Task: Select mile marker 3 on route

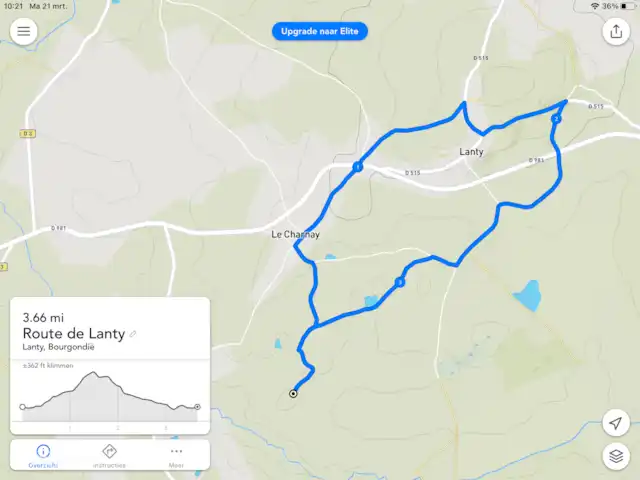Action: 400,282
